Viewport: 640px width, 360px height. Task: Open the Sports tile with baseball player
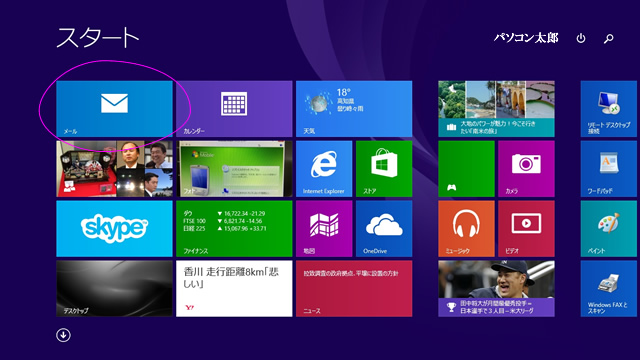pyautogui.click(x=496, y=289)
